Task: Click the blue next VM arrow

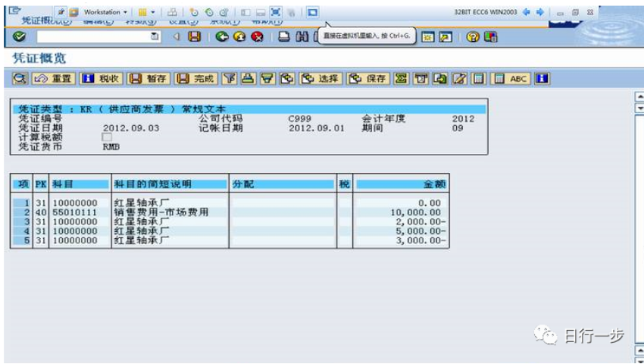Action: coord(540,12)
